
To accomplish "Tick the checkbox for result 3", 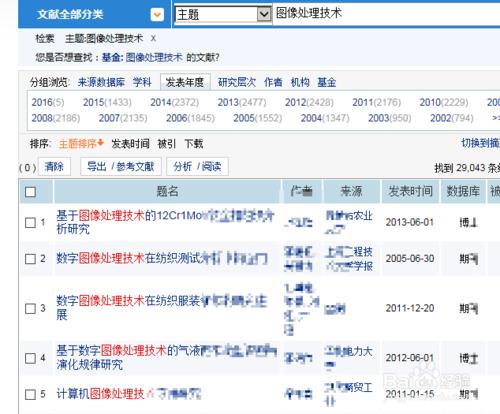I will point(30,308).
